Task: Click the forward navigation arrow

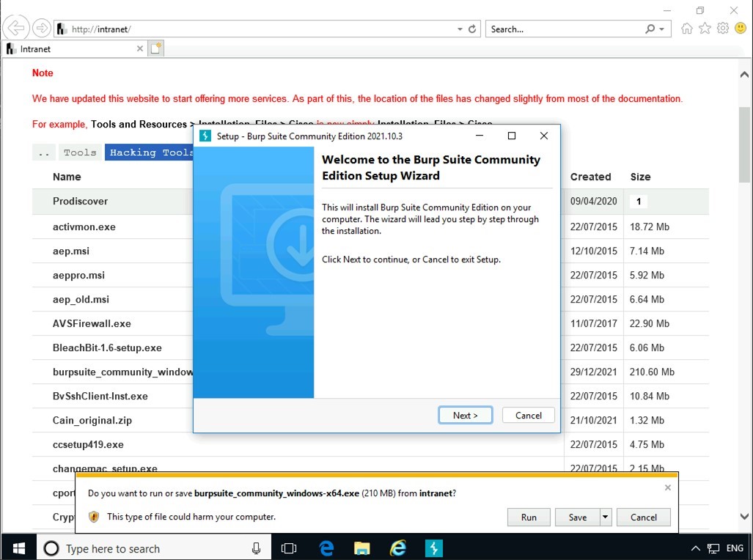Action: click(42, 28)
